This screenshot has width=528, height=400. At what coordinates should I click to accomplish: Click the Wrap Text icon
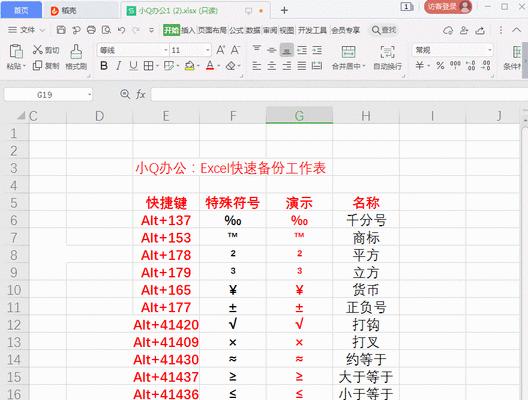(x=388, y=57)
